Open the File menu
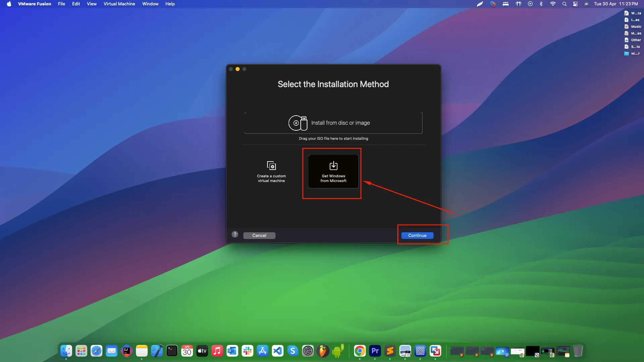644x362 pixels. coord(61,4)
